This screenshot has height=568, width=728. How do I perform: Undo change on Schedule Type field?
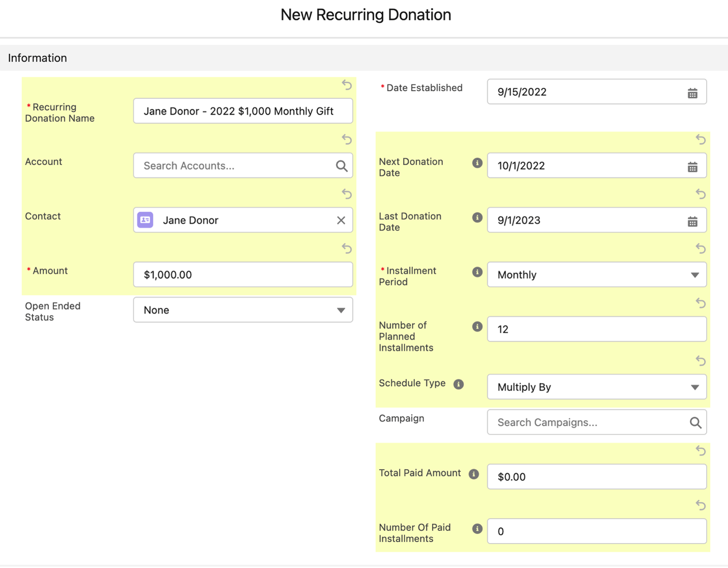tap(701, 361)
